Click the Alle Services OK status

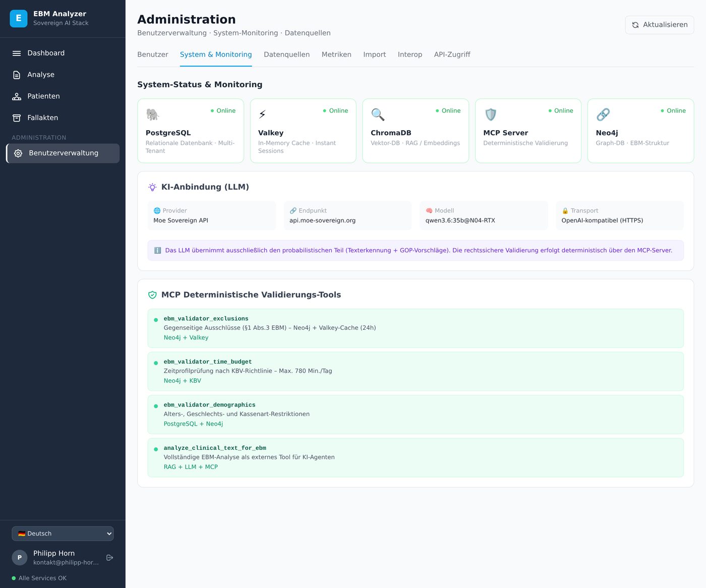39,578
